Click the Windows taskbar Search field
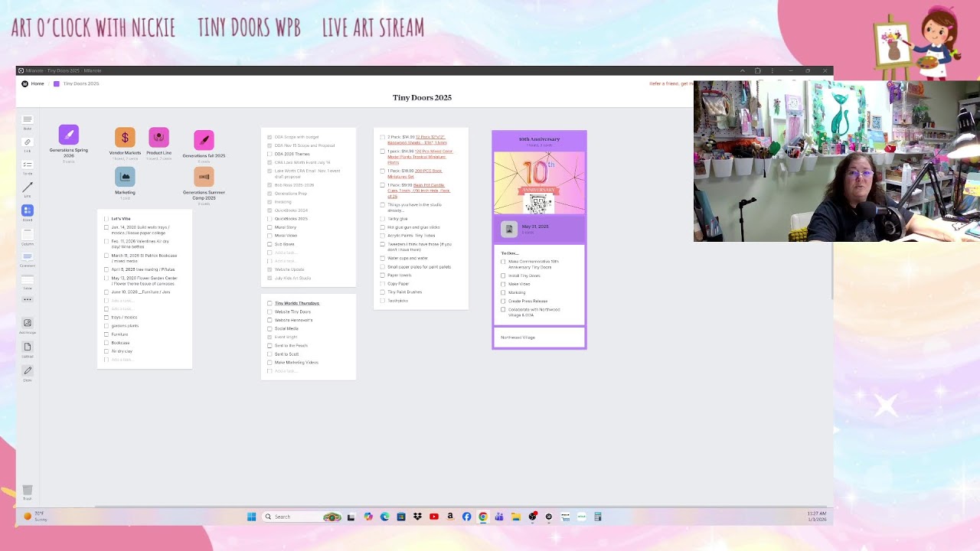This screenshot has height=551, width=980. coord(302,517)
